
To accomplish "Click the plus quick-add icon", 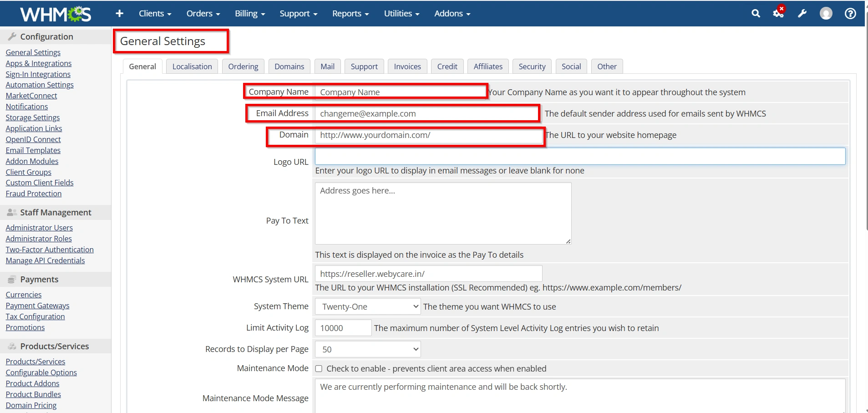I will coord(119,14).
